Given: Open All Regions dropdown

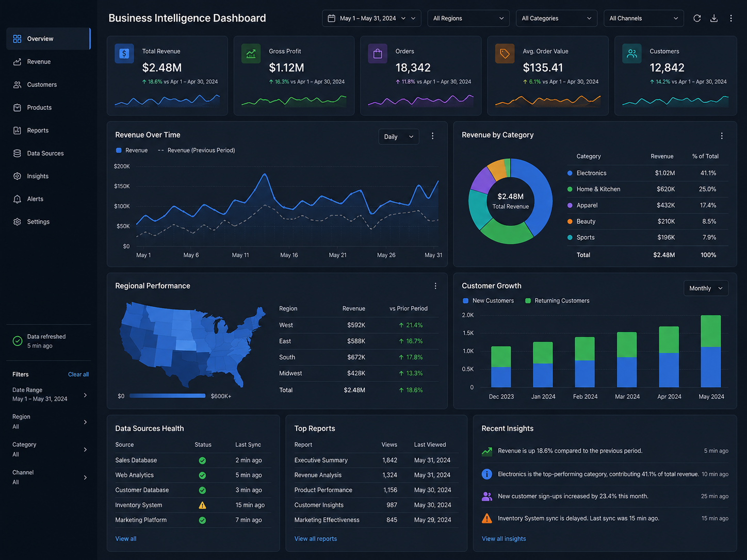Looking at the screenshot, I should point(468,18).
